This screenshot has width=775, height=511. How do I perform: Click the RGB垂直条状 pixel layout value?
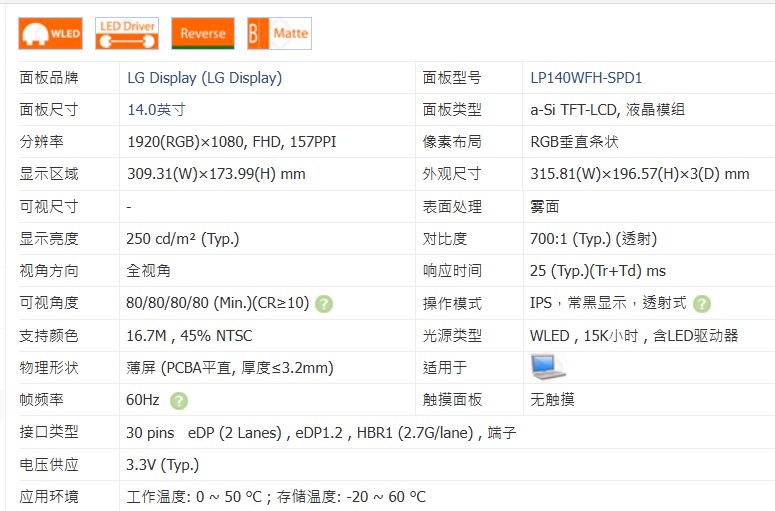pos(574,142)
